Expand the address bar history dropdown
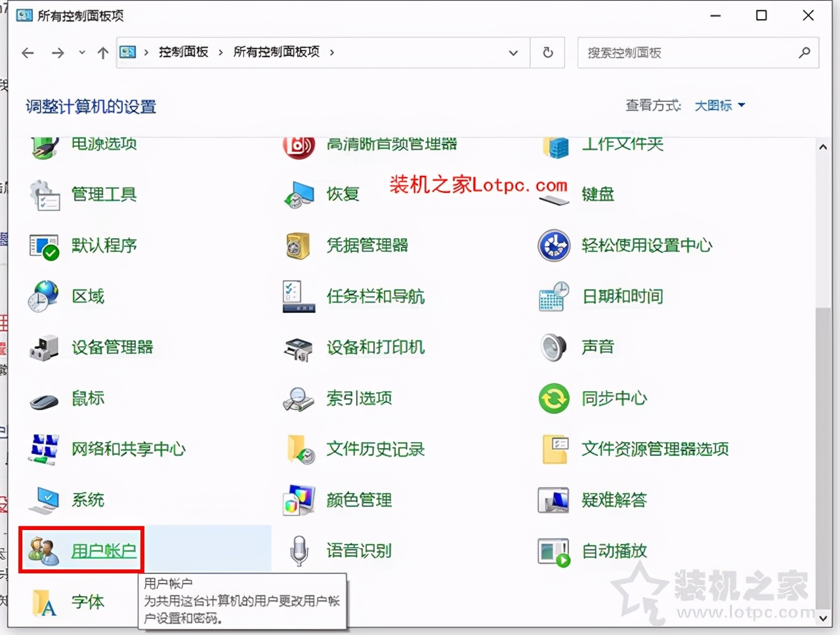 tap(513, 52)
